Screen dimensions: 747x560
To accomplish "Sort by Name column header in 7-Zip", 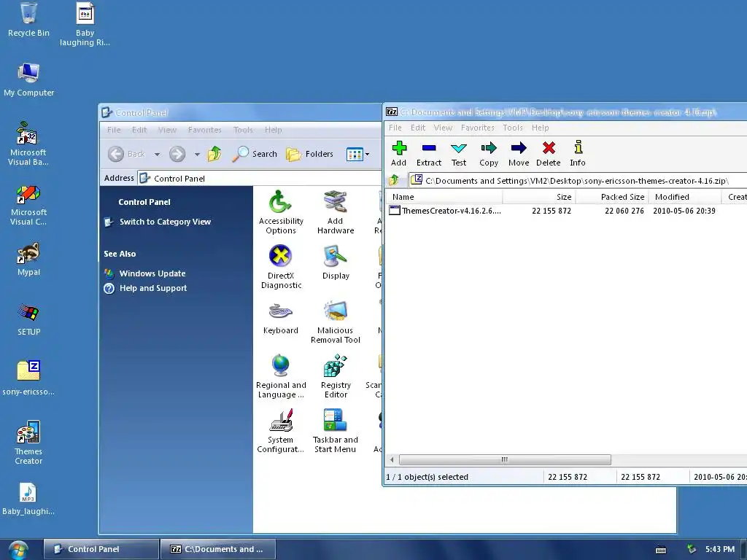I will point(444,197).
